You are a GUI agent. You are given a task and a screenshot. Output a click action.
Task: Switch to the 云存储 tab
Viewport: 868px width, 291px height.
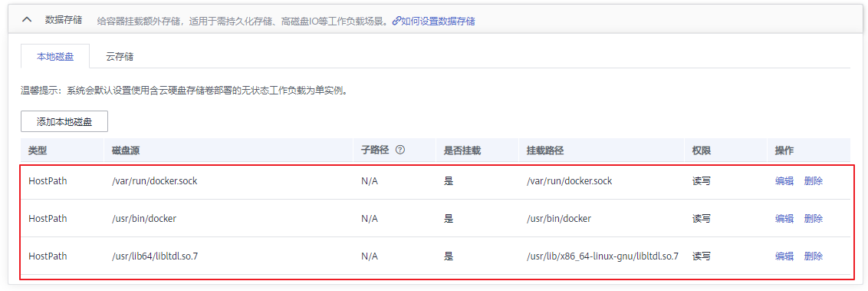click(x=120, y=56)
